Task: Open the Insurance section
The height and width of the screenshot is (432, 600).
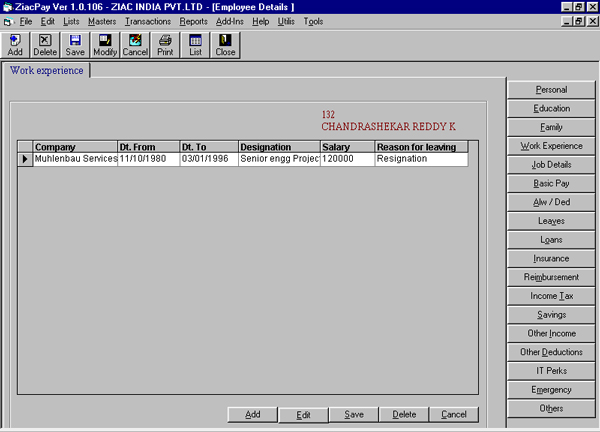Action: tap(551, 258)
